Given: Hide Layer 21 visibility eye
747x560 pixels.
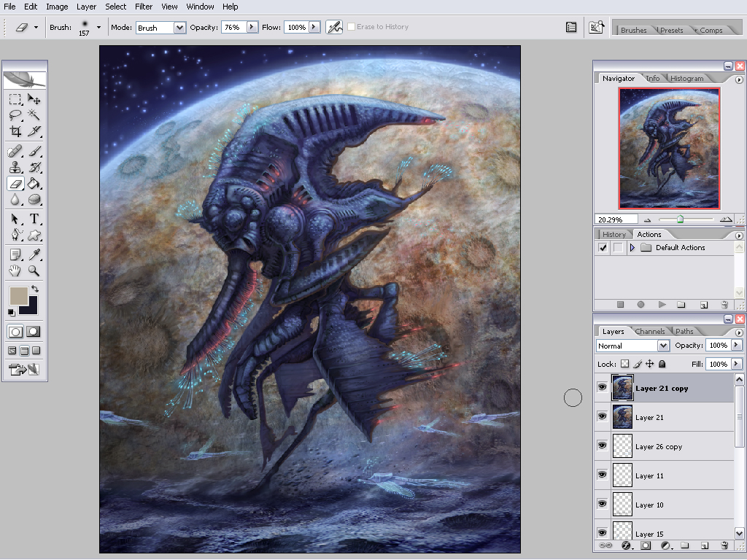Looking at the screenshot, I should (x=602, y=416).
